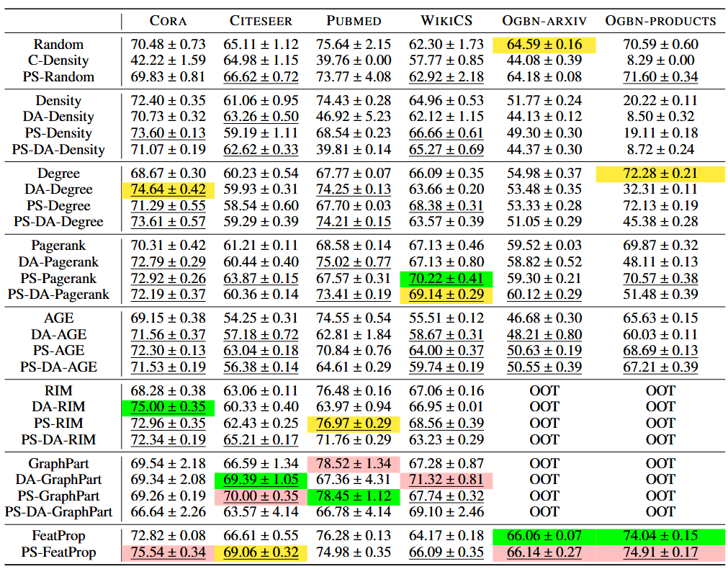Click PS-Density's WikiCS value 66.66 ± 0.61
This screenshot has width=728, height=569.
coord(446,133)
